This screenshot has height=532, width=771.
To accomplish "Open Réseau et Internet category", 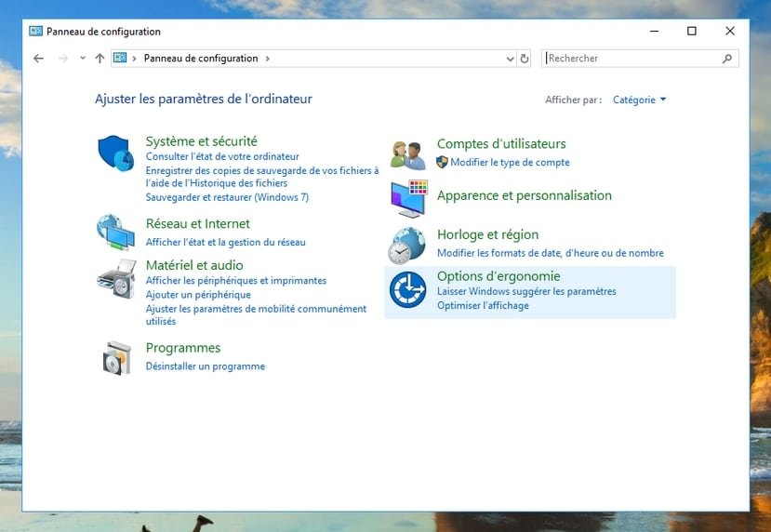I will click(x=198, y=224).
